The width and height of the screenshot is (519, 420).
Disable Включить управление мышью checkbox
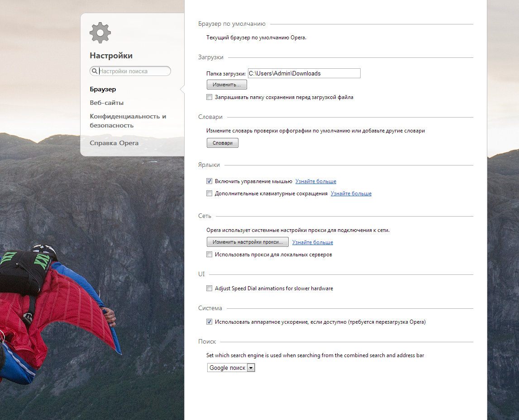pyautogui.click(x=209, y=181)
